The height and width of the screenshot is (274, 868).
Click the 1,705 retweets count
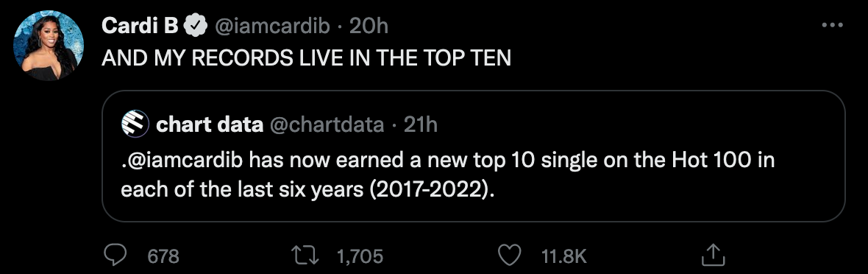tap(360, 256)
